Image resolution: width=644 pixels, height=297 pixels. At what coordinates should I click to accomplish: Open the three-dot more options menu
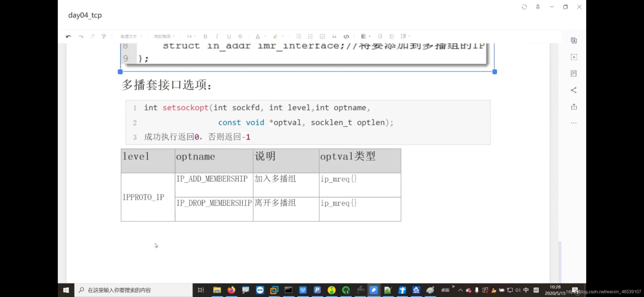tap(574, 123)
